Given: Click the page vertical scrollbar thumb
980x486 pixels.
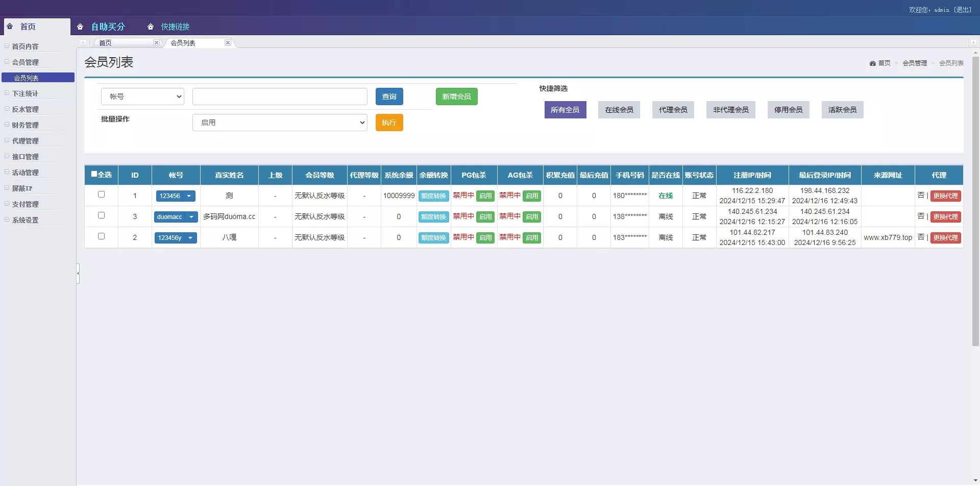Looking at the screenshot, I should point(975,199).
